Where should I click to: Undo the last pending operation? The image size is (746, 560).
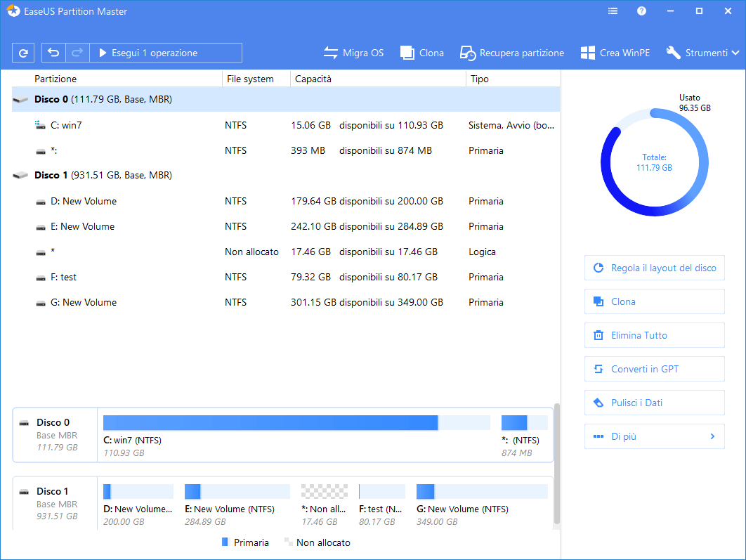click(x=53, y=53)
